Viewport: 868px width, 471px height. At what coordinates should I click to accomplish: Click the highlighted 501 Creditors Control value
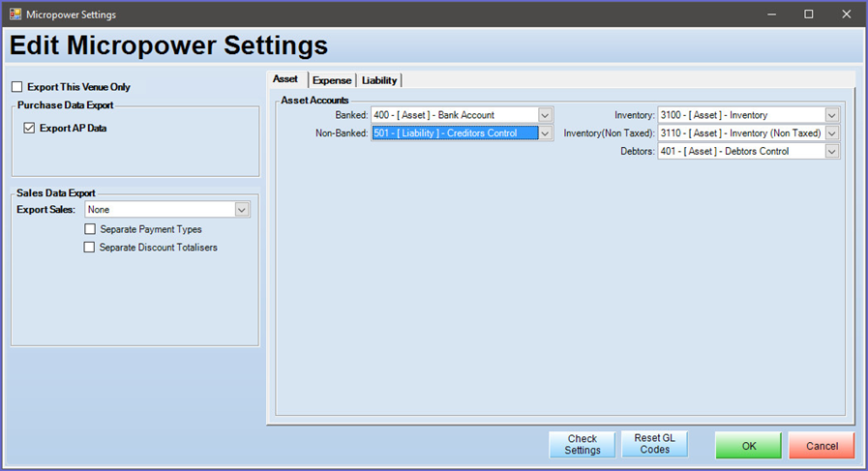click(x=455, y=133)
